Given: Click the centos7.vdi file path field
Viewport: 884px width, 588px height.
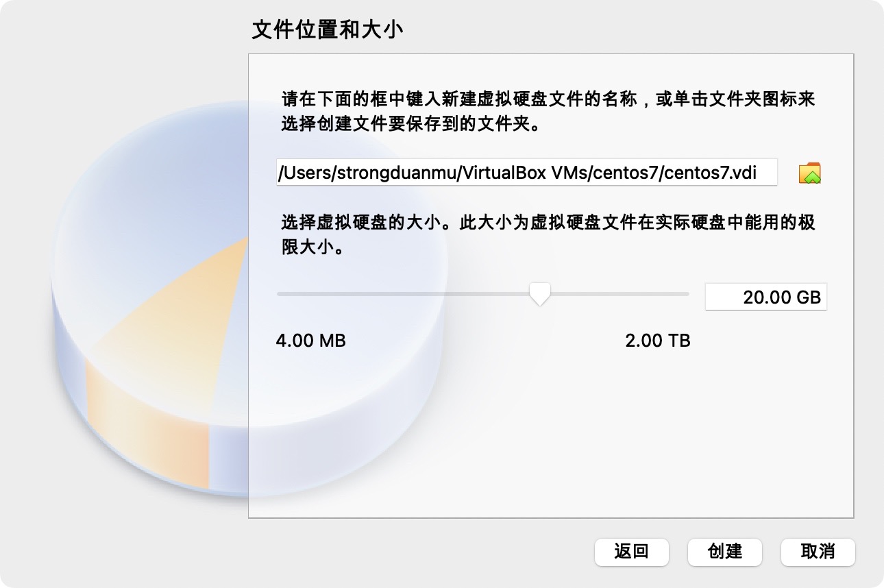Looking at the screenshot, I should tap(526, 173).
